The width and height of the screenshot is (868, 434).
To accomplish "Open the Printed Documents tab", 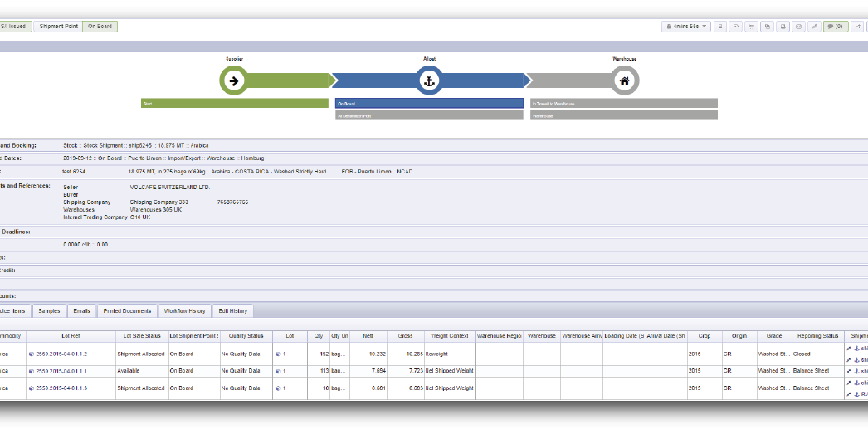I will (x=127, y=311).
